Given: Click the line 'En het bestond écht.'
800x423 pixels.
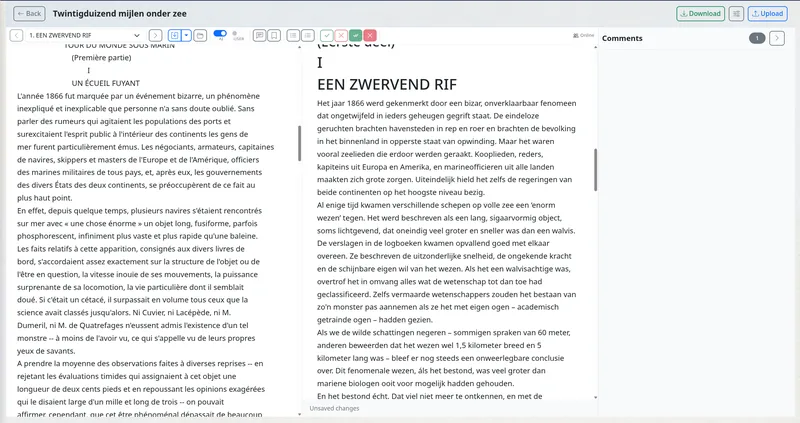Looking at the screenshot, I should coord(429,396).
